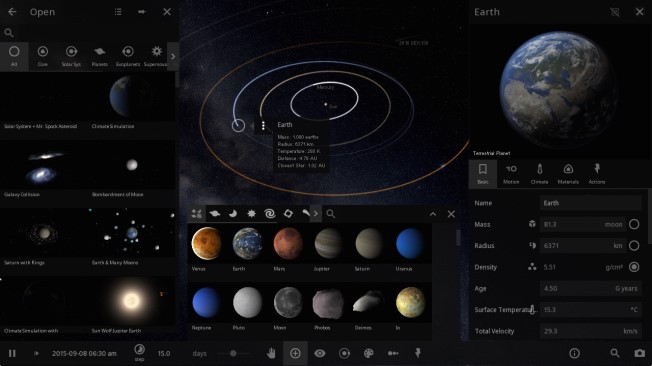Toggle the view eye icon
The image size is (652, 366).
(x=320, y=353)
